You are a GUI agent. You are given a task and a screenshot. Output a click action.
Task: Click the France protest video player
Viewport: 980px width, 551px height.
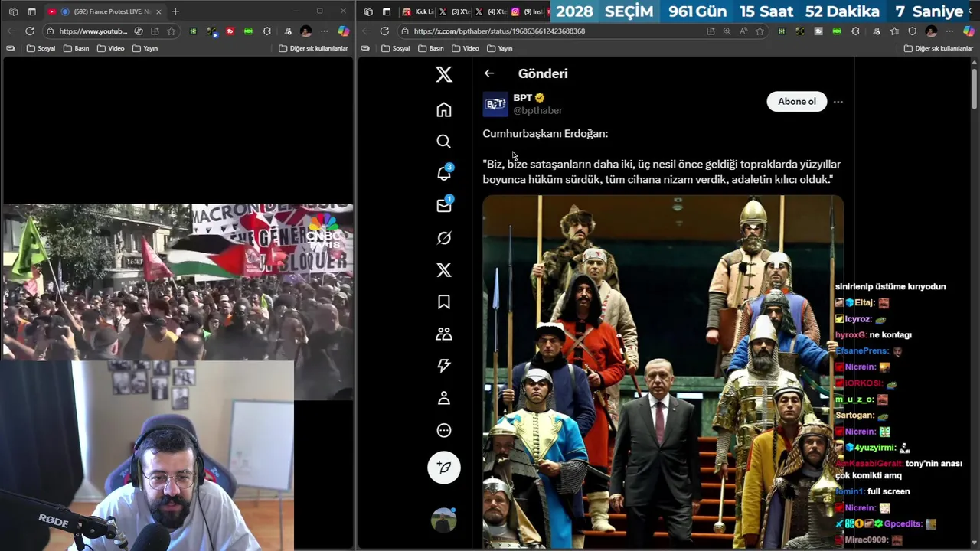pos(177,282)
